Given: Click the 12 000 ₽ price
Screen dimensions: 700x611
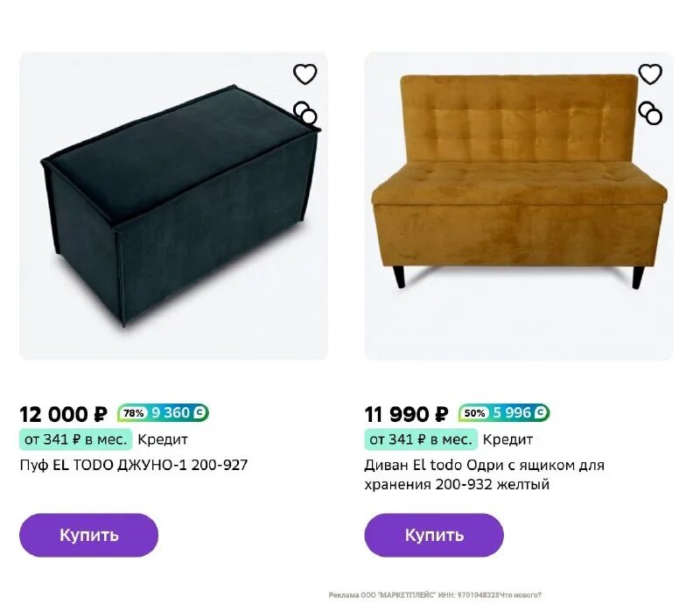Looking at the screenshot, I should pos(63,414).
